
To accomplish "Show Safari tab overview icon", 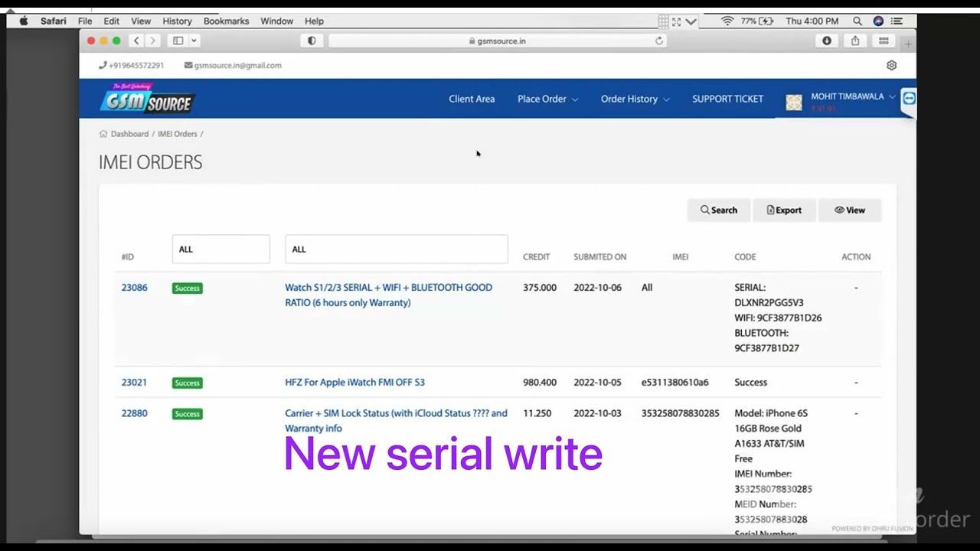I will point(884,41).
